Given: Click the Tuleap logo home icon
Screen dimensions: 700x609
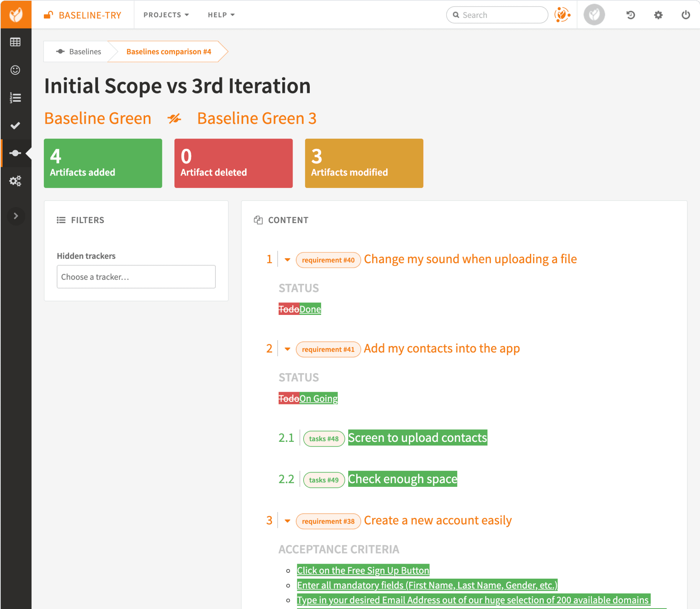Looking at the screenshot, I should click(16, 15).
